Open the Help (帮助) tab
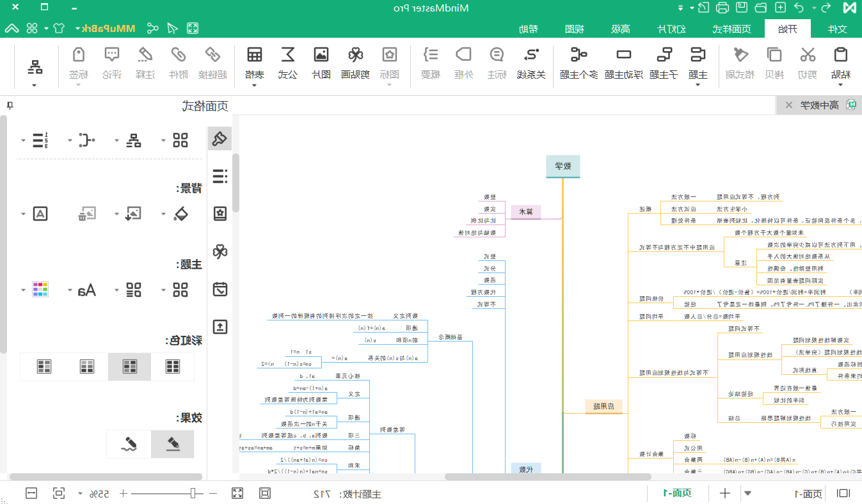 (x=529, y=29)
